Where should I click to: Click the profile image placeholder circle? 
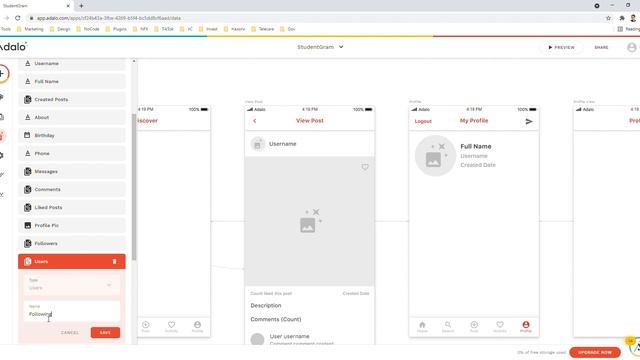click(435, 156)
